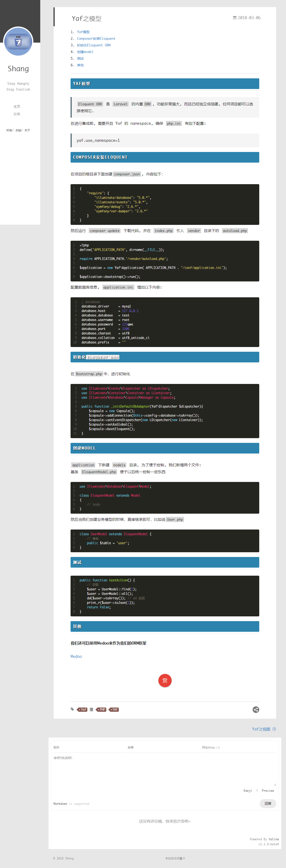Click the v1.1.9-beta9 version text

point(268,844)
